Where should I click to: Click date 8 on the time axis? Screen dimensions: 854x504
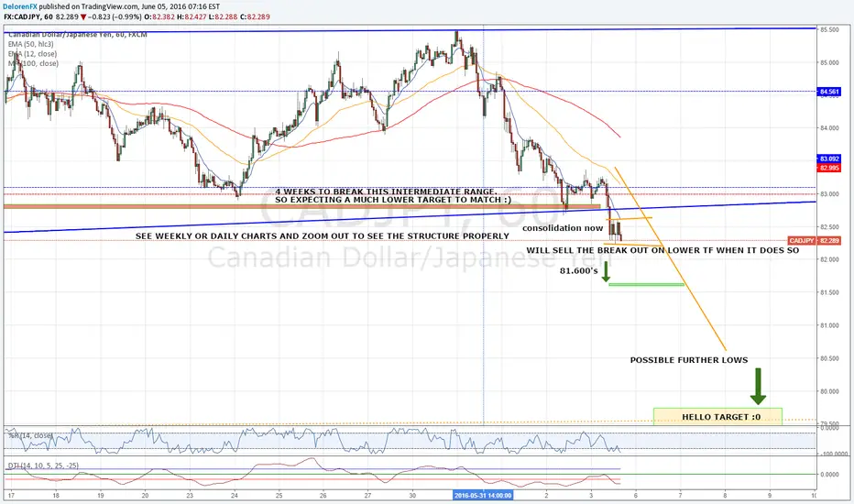pos(725,495)
